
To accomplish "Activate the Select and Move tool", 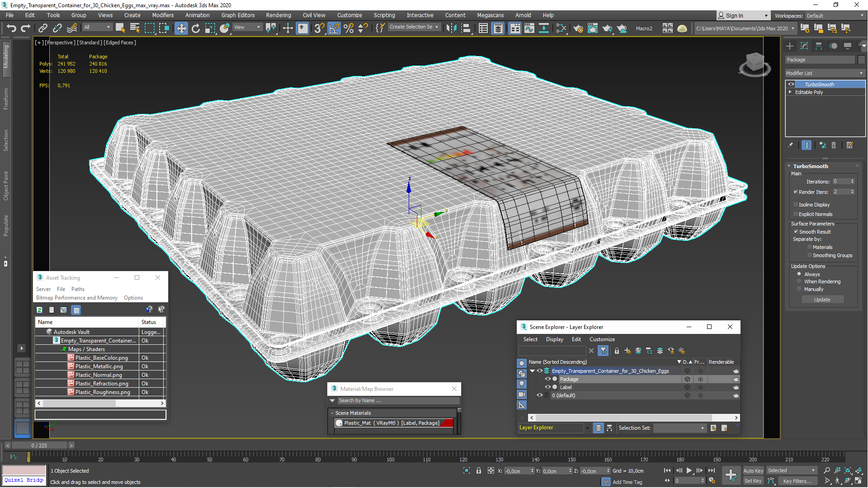I will tap(181, 28).
